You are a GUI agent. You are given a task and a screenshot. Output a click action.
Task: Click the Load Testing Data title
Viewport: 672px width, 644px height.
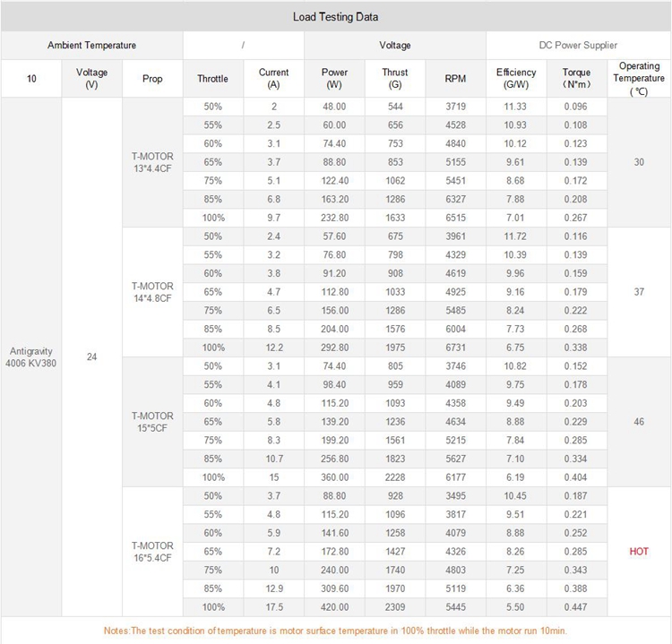335,16
